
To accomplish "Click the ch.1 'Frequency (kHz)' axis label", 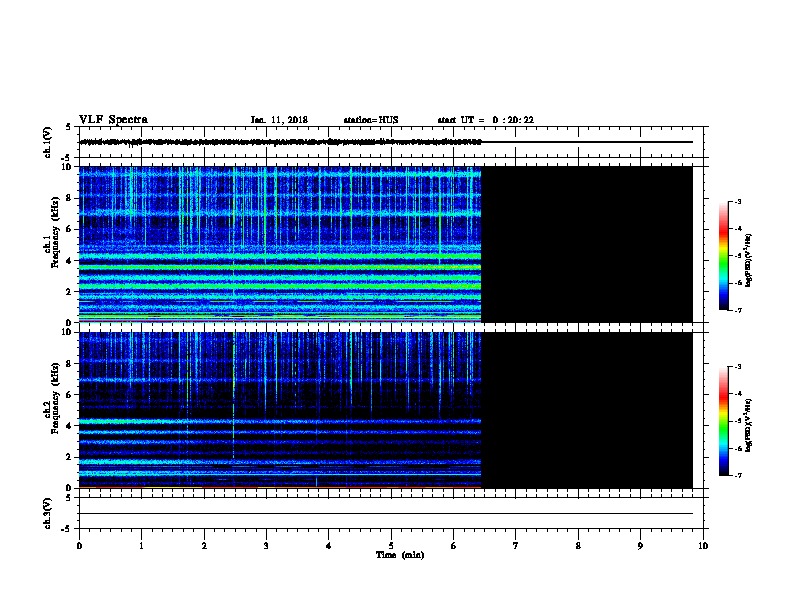I will (55, 232).
